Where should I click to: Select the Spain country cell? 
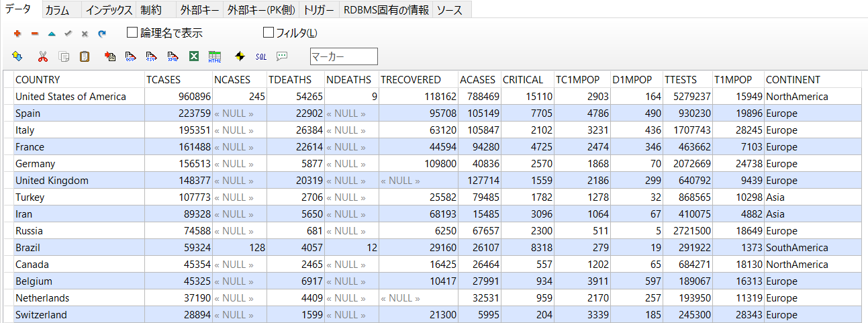[x=79, y=113]
